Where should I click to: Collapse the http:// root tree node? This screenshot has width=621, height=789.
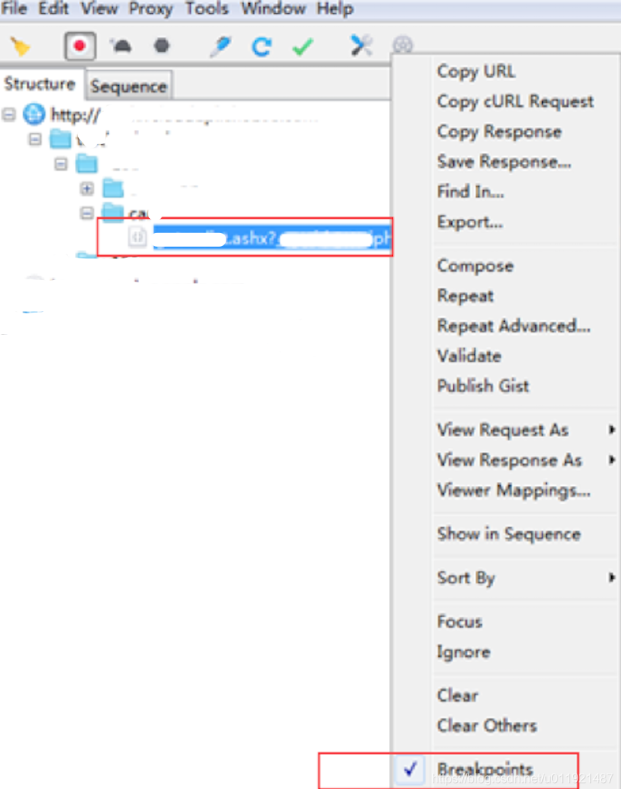(9, 115)
